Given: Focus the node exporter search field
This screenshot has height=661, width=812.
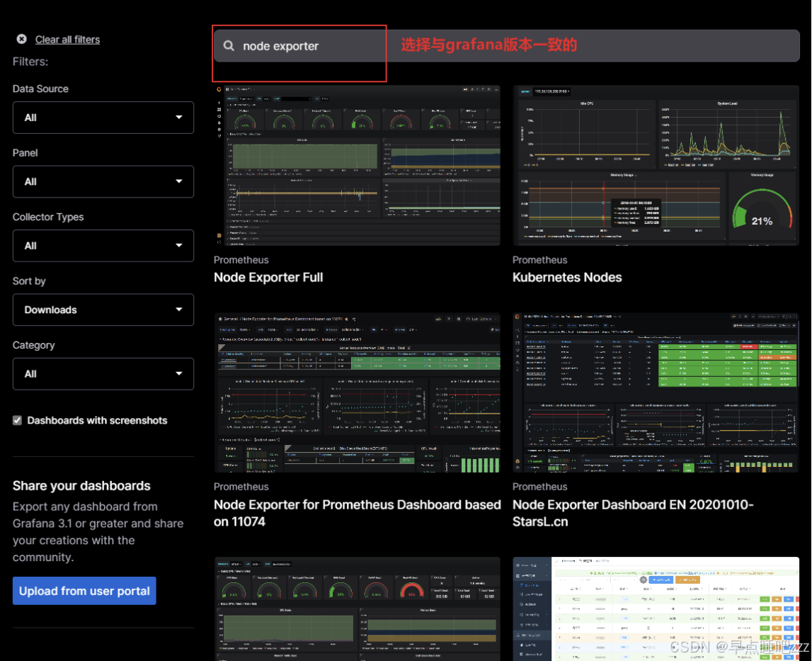Looking at the screenshot, I should click(x=506, y=45).
